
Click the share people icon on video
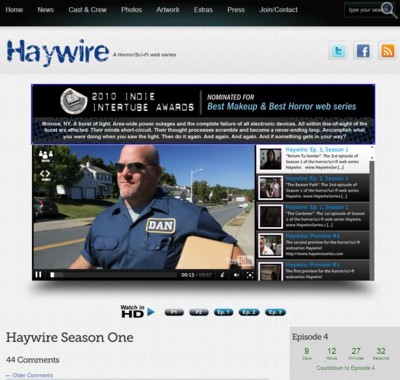46,156
